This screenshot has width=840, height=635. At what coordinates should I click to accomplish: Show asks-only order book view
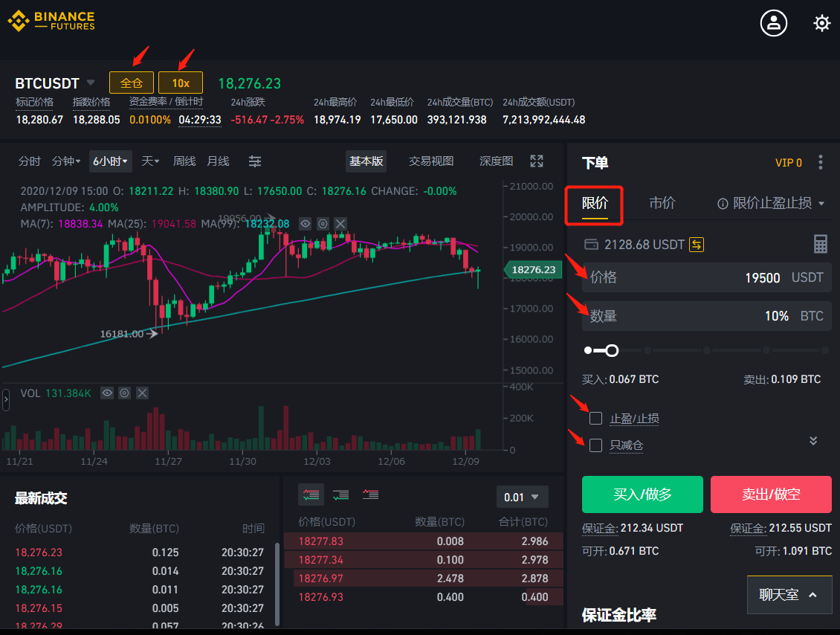click(x=370, y=494)
